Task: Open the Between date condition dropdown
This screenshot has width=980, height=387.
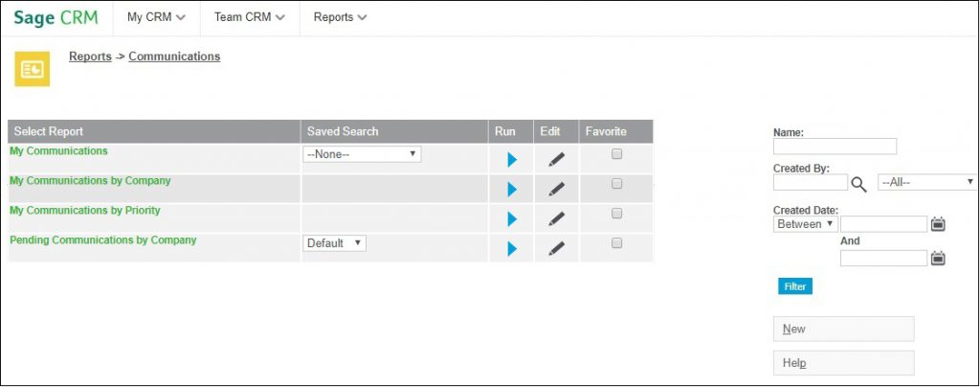Action: point(806,224)
